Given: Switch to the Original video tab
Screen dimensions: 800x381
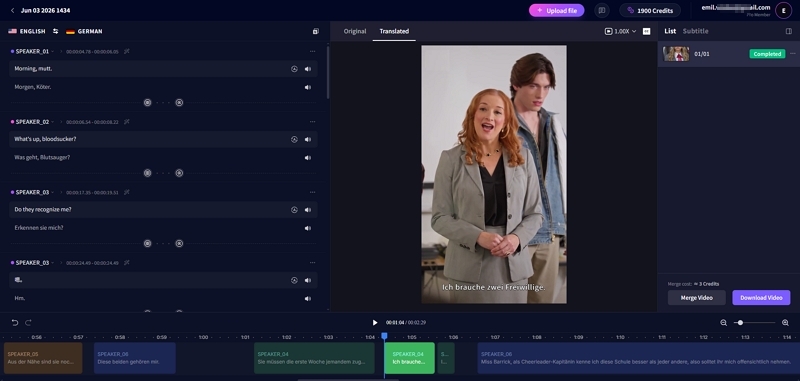Looking at the screenshot, I should [x=355, y=31].
